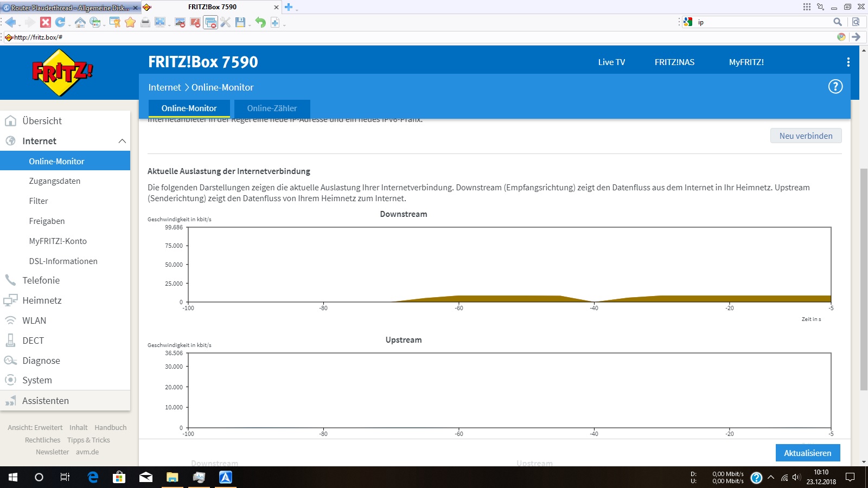Open the password key manager icon
The height and width of the screenshot is (488, 868).
point(115,22)
